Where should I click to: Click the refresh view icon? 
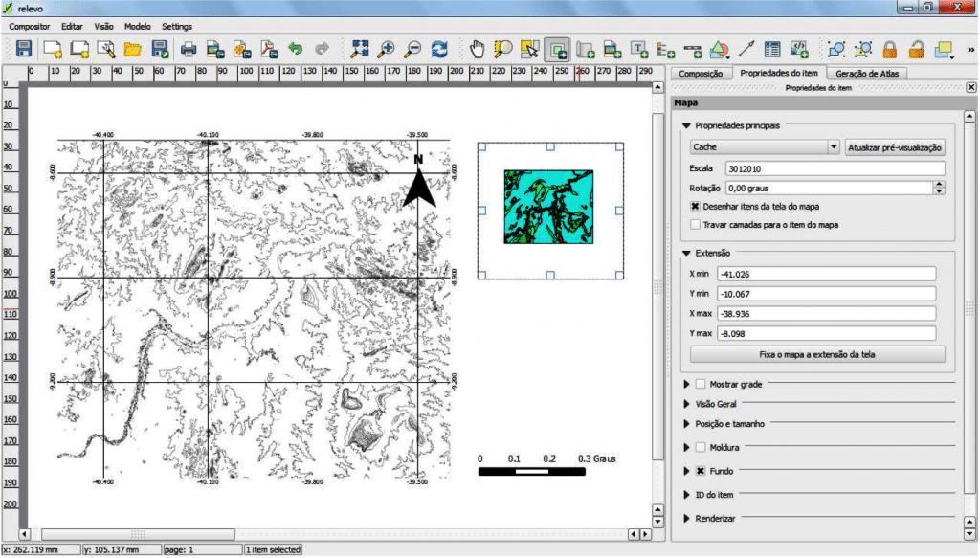pyautogui.click(x=440, y=48)
